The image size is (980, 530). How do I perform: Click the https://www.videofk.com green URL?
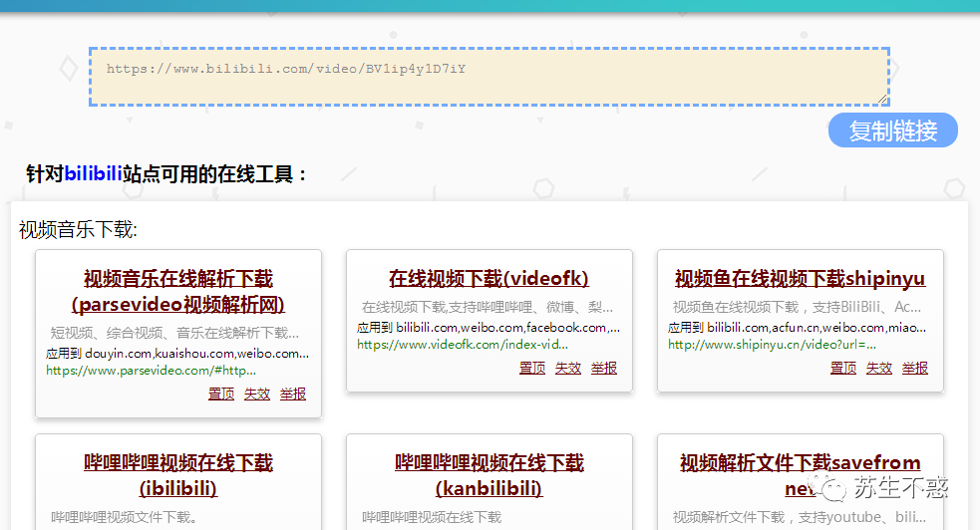pyautogui.click(x=463, y=344)
